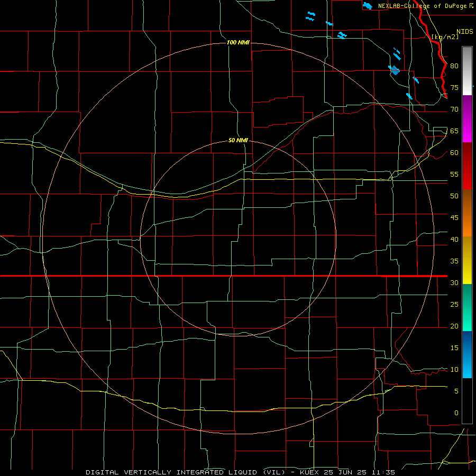Click the 5 value on the color scale

(456, 391)
